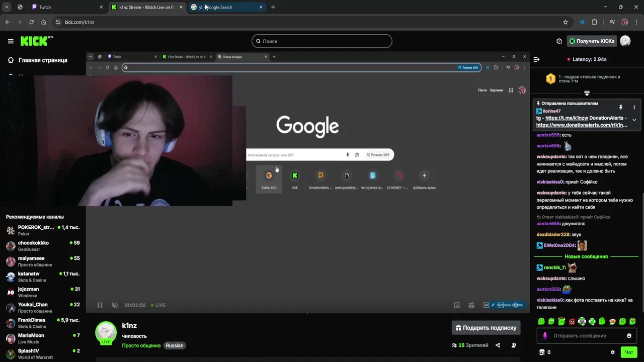The width and height of the screenshot is (644, 362).
Task: Reload the kick.com page
Action: tap(31, 22)
